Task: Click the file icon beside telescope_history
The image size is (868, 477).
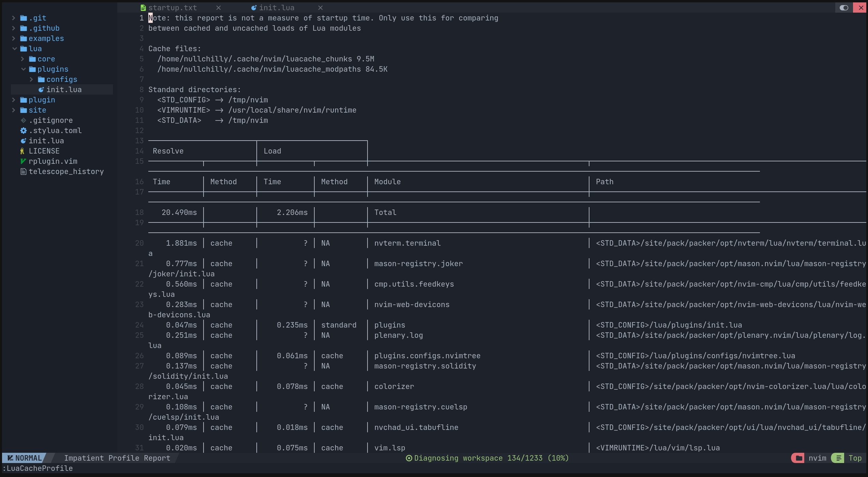Action: pos(23,171)
